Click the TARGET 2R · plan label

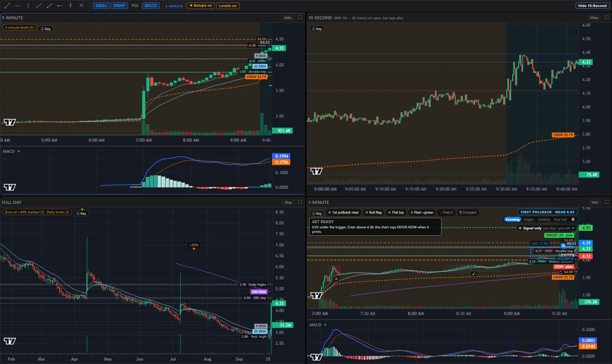point(559,235)
